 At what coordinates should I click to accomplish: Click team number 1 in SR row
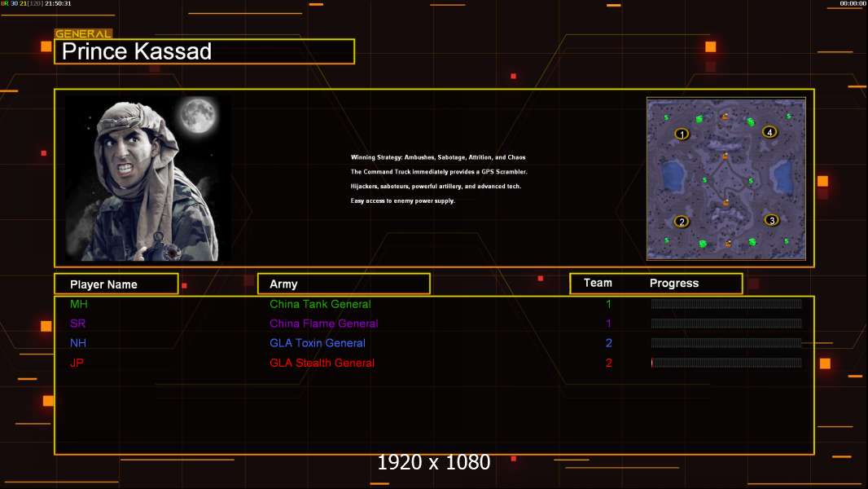tap(608, 324)
